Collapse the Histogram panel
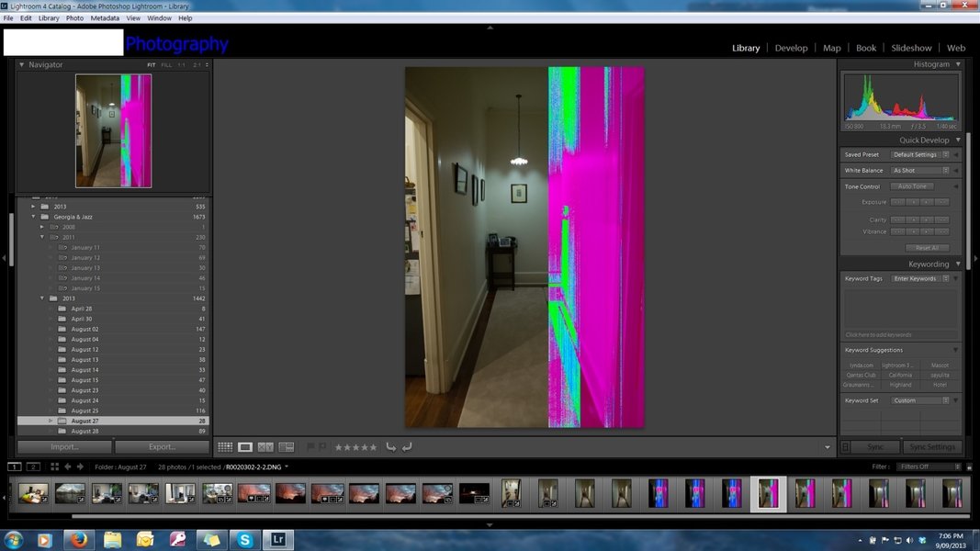This screenshot has height=551, width=980. 958,64
